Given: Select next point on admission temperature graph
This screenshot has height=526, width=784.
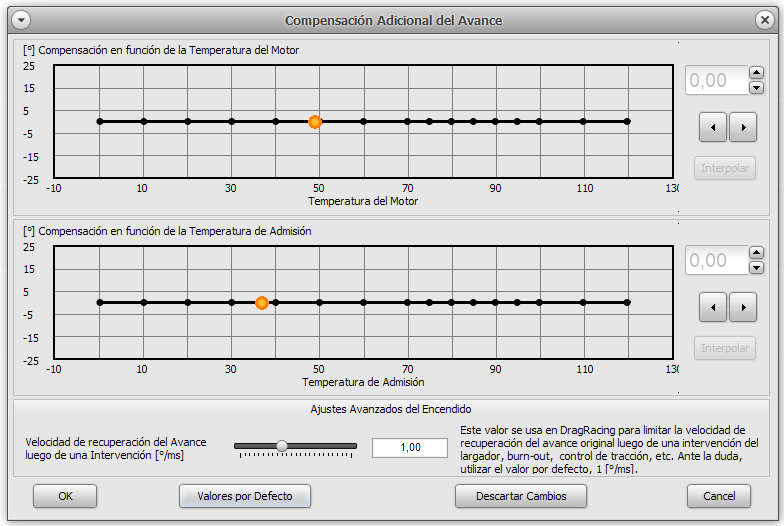Looking at the screenshot, I should coord(742,307).
